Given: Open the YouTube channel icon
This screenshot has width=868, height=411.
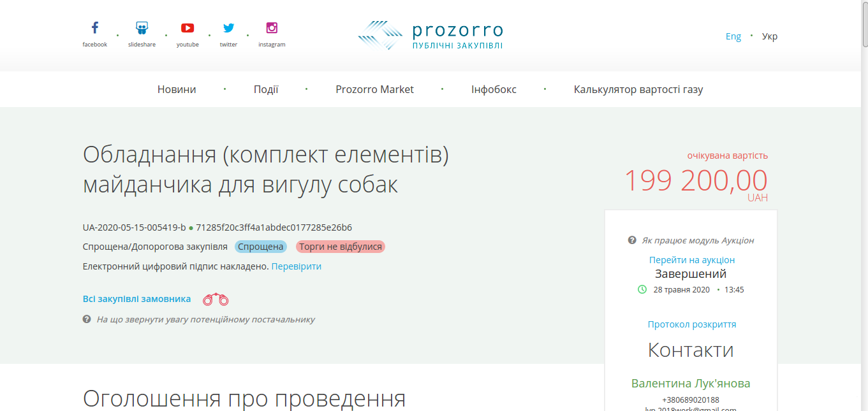Looking at the screenshot, I should point(188,28).
